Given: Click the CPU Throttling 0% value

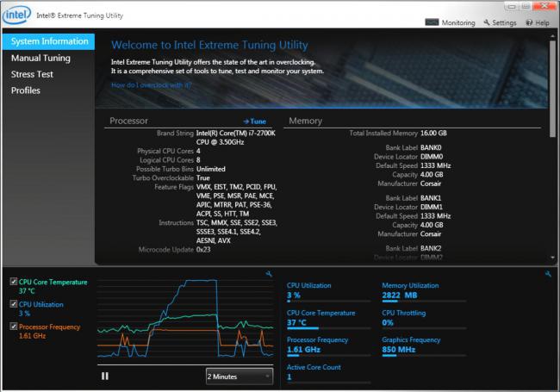Looking at the screenshot, I should (388, 323).
